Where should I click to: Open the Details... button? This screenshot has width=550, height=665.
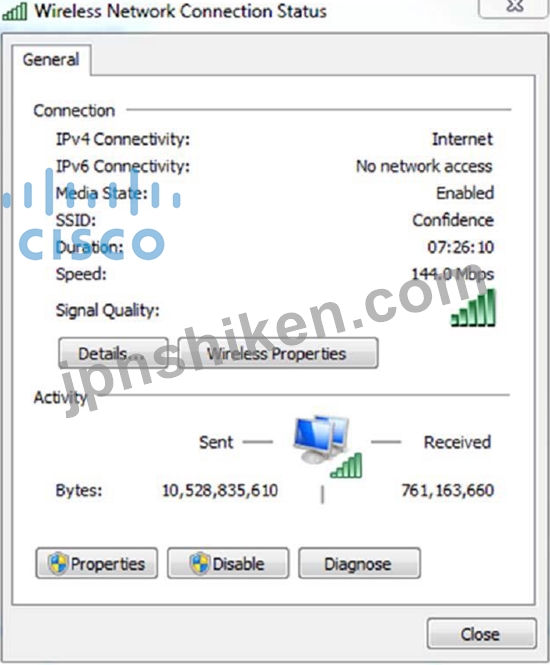pos(113,353)
